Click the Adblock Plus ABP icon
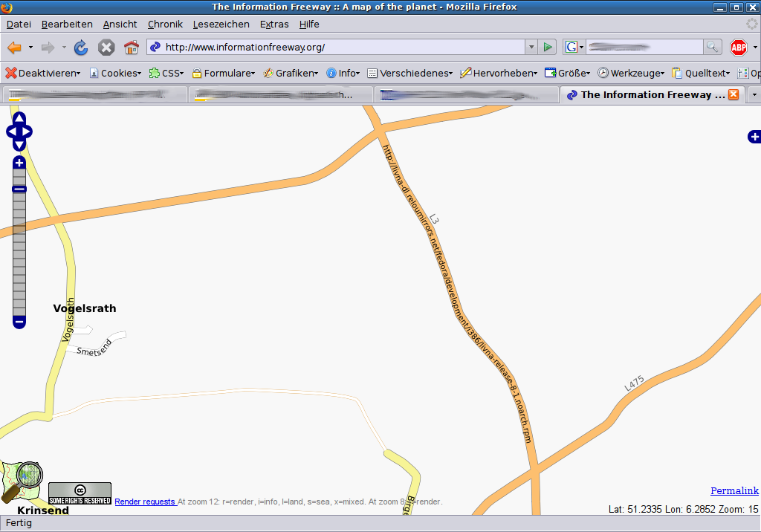761x532 pixels. tap(738, 48)
